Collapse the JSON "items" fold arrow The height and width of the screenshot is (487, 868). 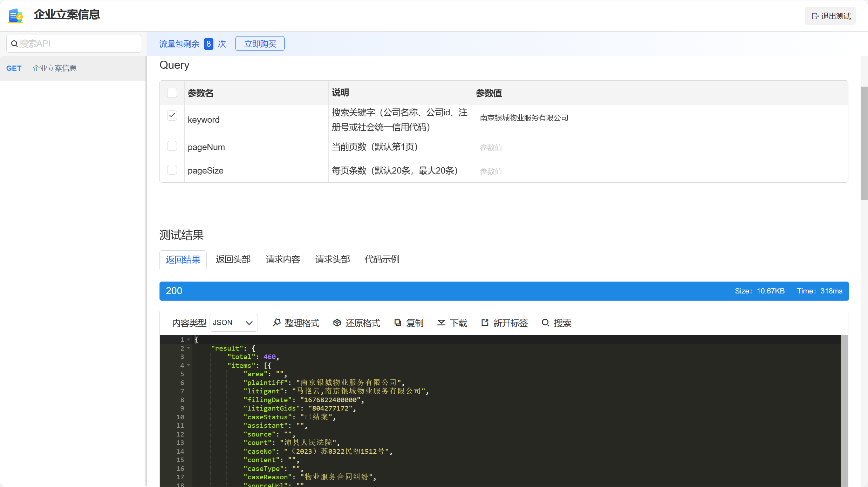pos(189,365)
